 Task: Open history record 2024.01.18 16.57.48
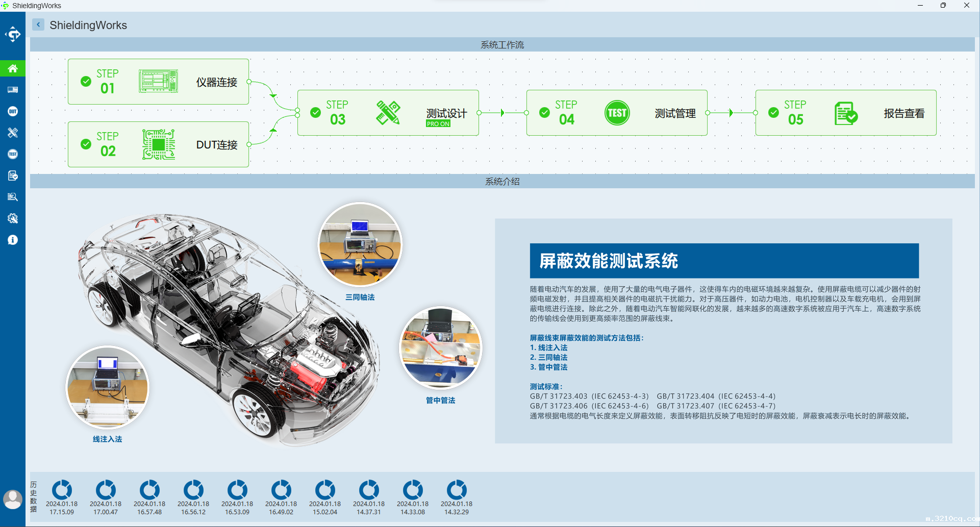pyautogui.click(x=149, y=497)
